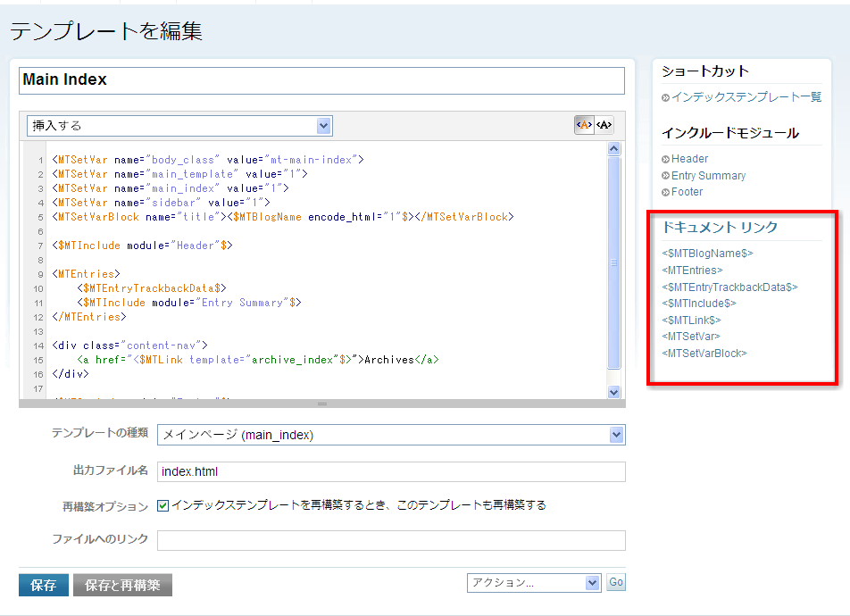Click the code editor vertical scrollbar
Screen dimensions: 850x616
pos(613,263)
